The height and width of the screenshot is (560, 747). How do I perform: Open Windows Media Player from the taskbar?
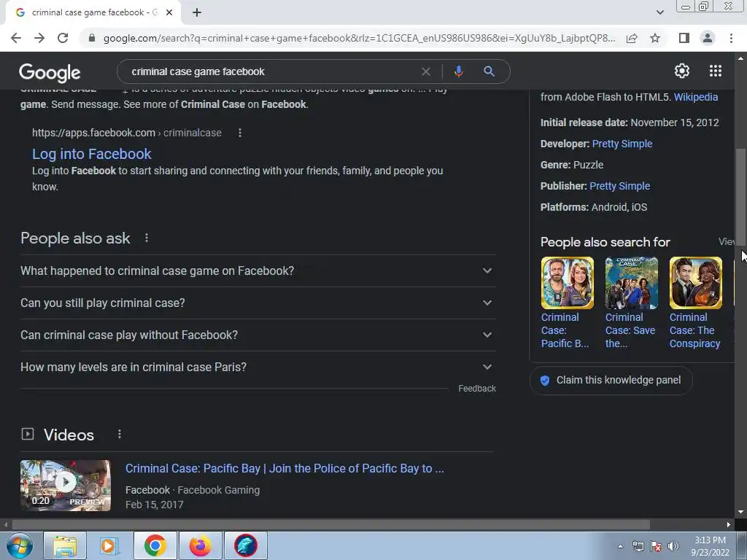tap(108, 545)
